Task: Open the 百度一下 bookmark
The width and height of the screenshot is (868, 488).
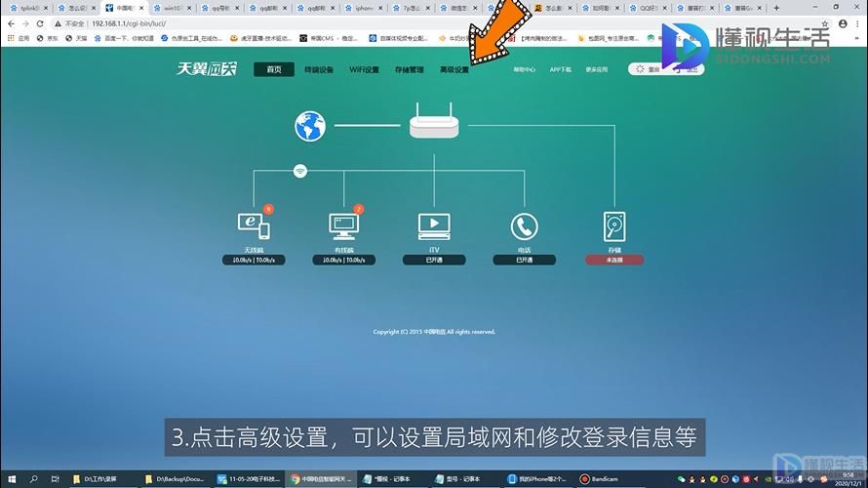Action: 124,38
